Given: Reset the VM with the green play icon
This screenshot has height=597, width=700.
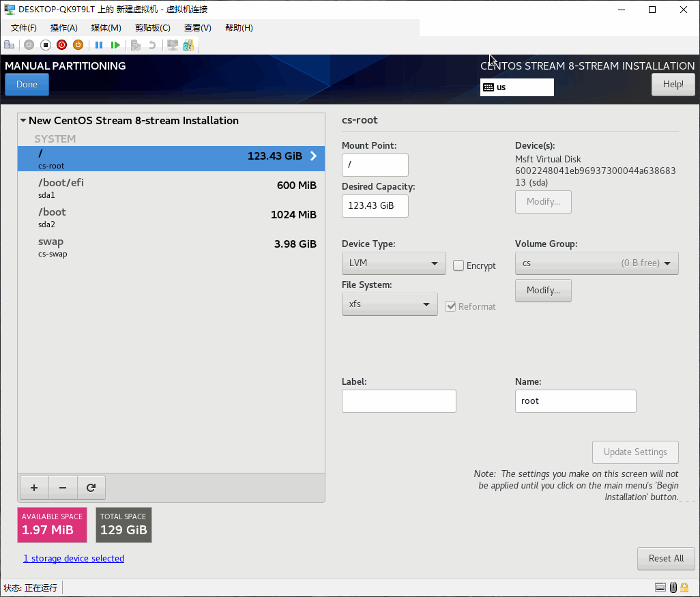Looking at the screenshot, I should coord(115,44).
